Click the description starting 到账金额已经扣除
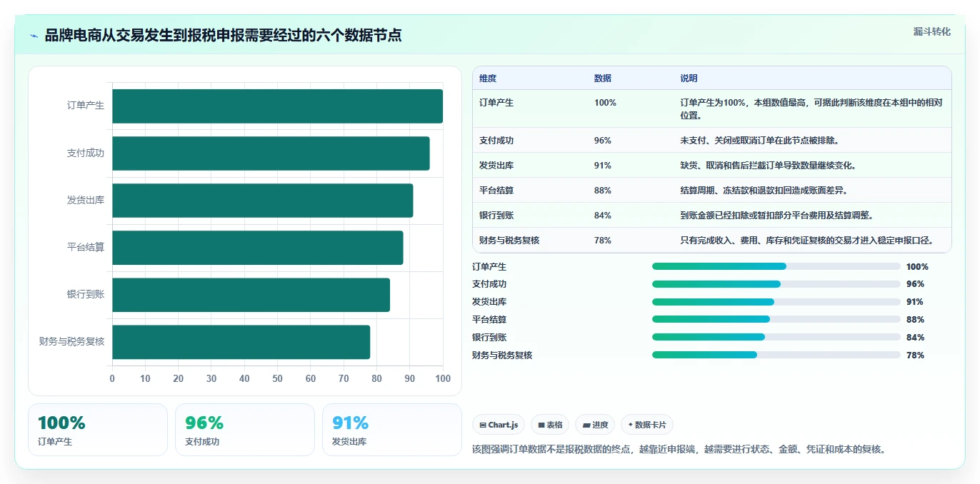The image size is (980, 484). [x=776, y=216]
